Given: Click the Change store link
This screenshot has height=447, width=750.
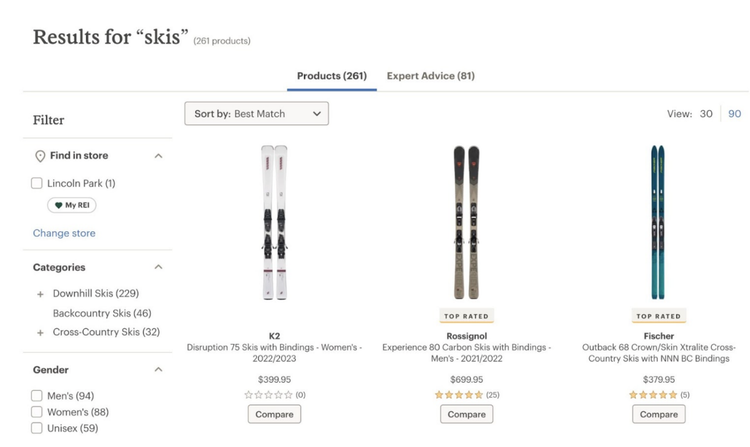Looking at the screenshot, I should coord(64,233).
